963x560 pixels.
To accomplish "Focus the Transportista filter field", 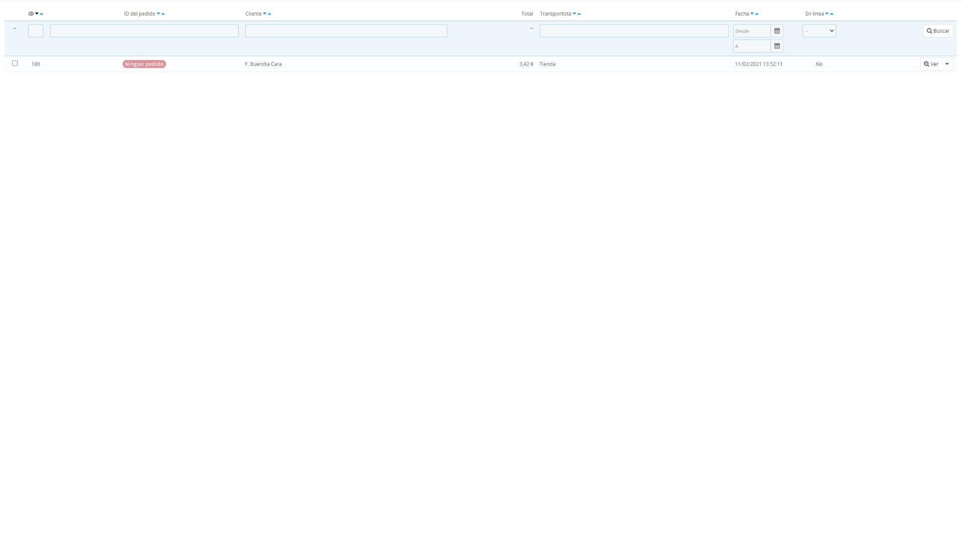I will coord(634,31).
